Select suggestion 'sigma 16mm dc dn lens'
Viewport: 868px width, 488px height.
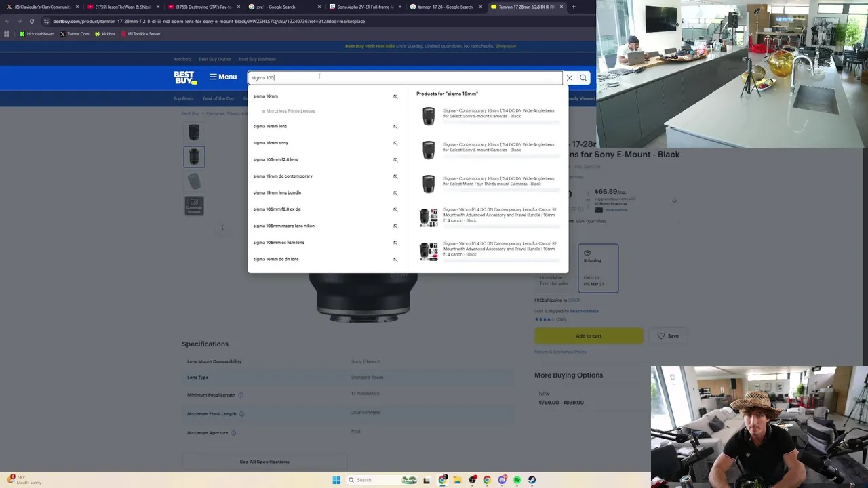click(276, 259)
